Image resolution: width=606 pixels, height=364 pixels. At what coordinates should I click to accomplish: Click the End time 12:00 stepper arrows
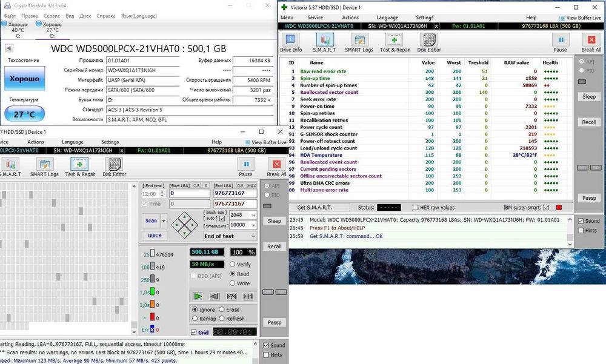(x=162, y=194)
